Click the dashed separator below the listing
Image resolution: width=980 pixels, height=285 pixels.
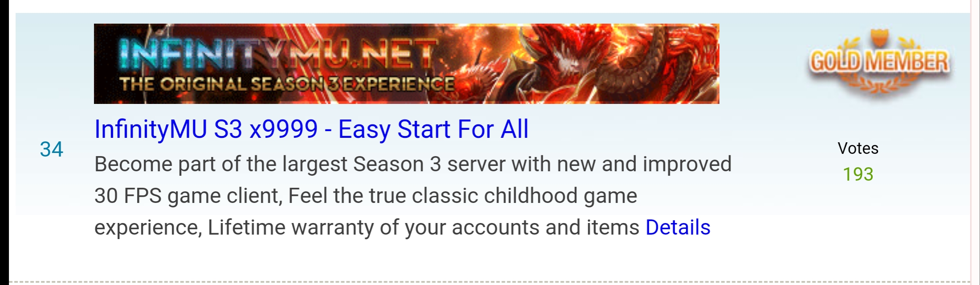(x=489, y=282)
